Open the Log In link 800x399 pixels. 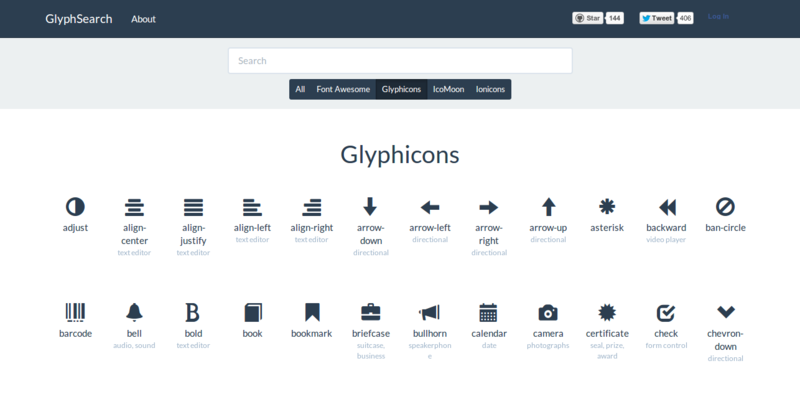[x=718, y=16]
